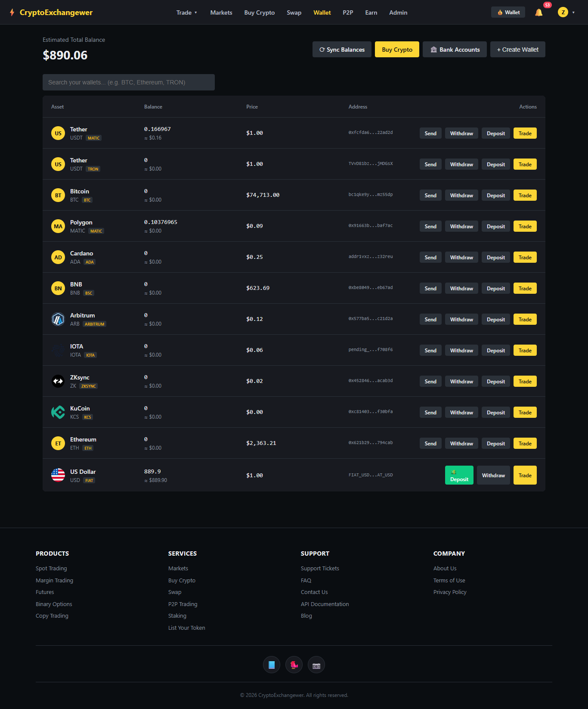Click Sync Balances button

tap(342, 50)
